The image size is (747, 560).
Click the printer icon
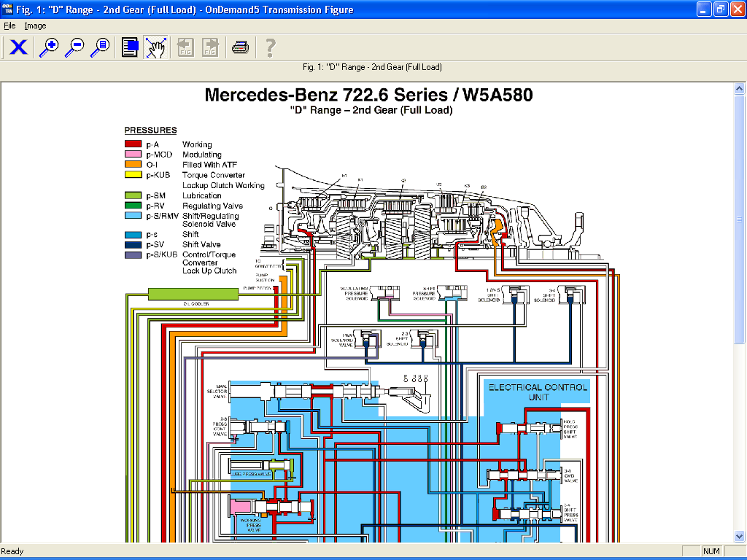click(x=240, y=47)
